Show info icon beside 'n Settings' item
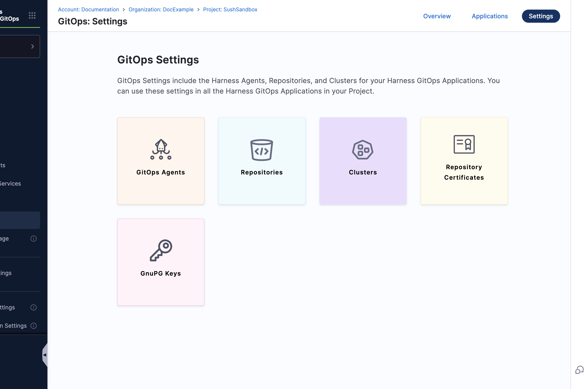 tap(34, 326)
